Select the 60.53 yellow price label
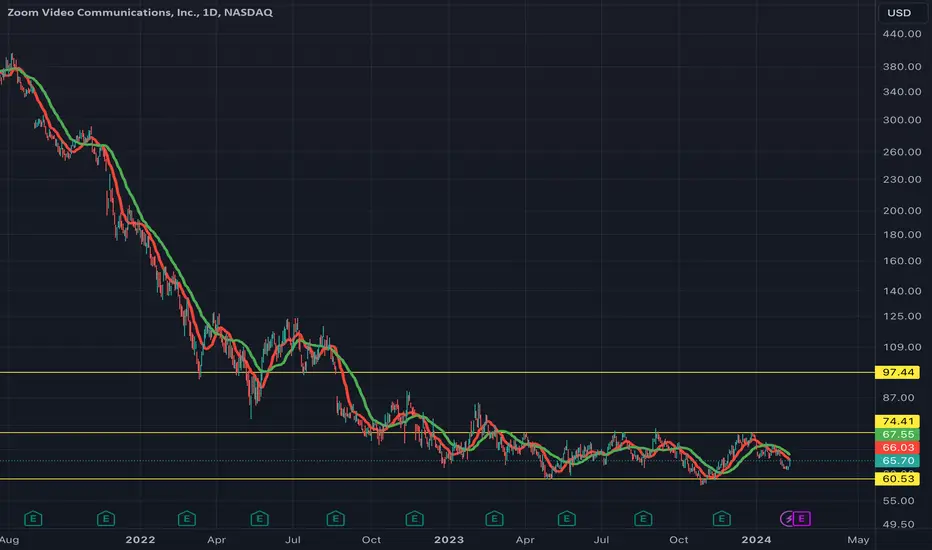Screen dimensions: 932x550 (x=898, y=479)
